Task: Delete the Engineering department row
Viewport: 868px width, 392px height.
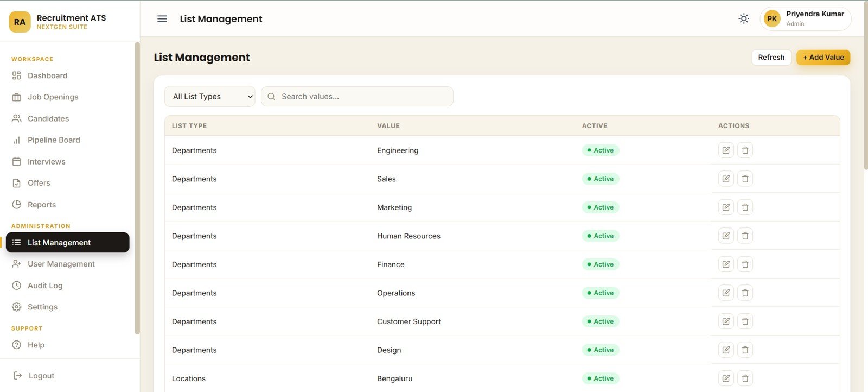Action: point(745,150)
